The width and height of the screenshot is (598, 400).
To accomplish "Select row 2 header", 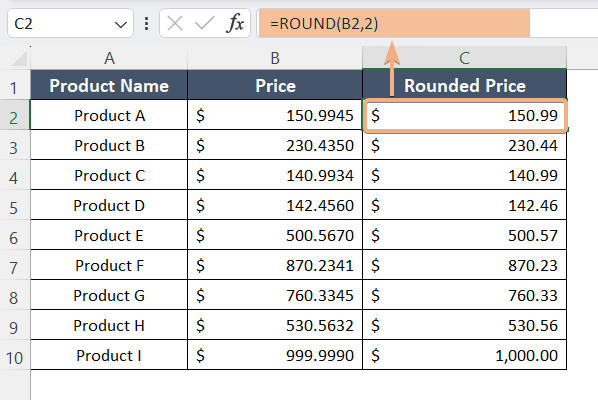I will [x=14, y=115].
